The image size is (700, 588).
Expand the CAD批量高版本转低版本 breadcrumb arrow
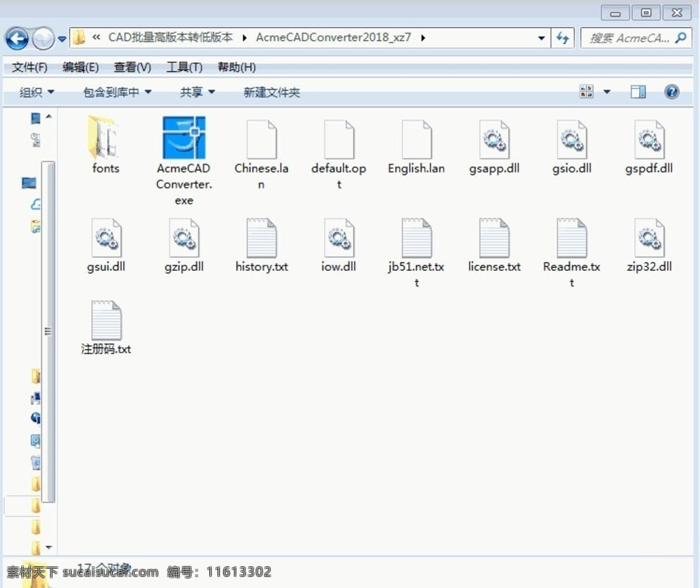click(x=244, y=38)
